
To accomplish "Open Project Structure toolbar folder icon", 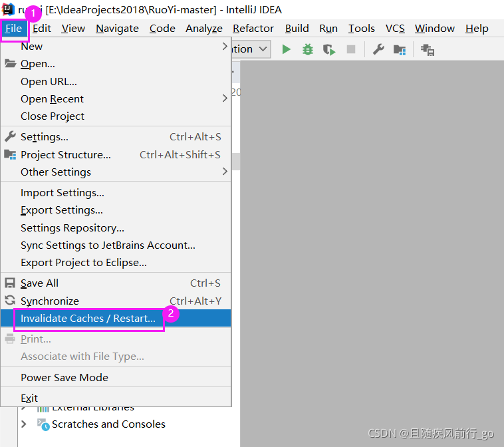I will point(400,50).
